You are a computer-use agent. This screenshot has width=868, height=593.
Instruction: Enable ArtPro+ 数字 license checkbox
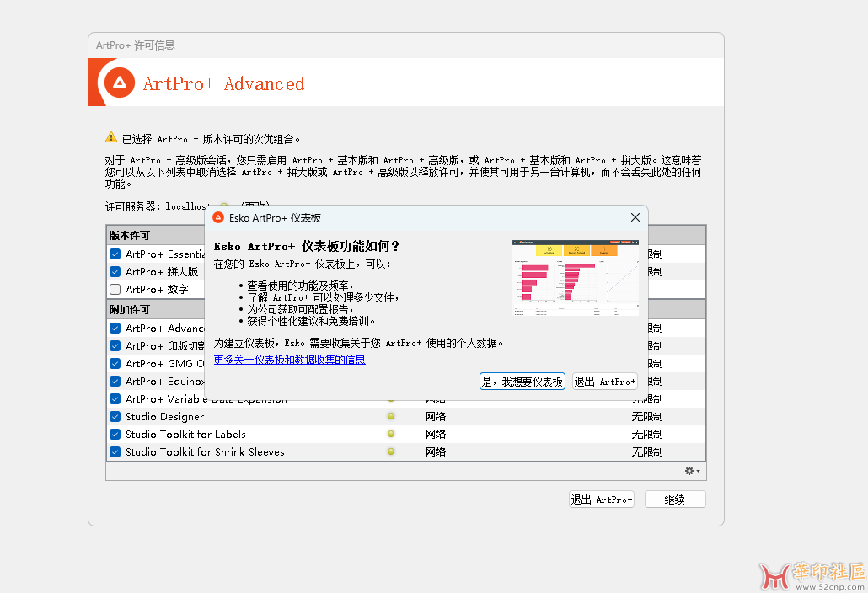click(x=115, y=289)
